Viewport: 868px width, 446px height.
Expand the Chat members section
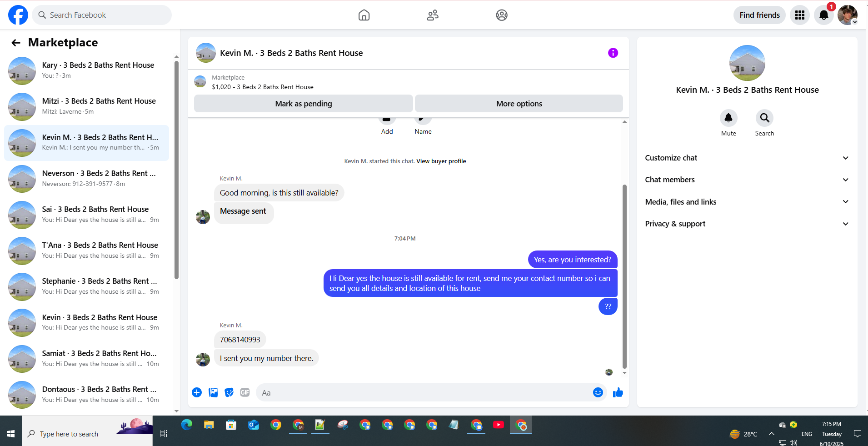click(747, 180)
